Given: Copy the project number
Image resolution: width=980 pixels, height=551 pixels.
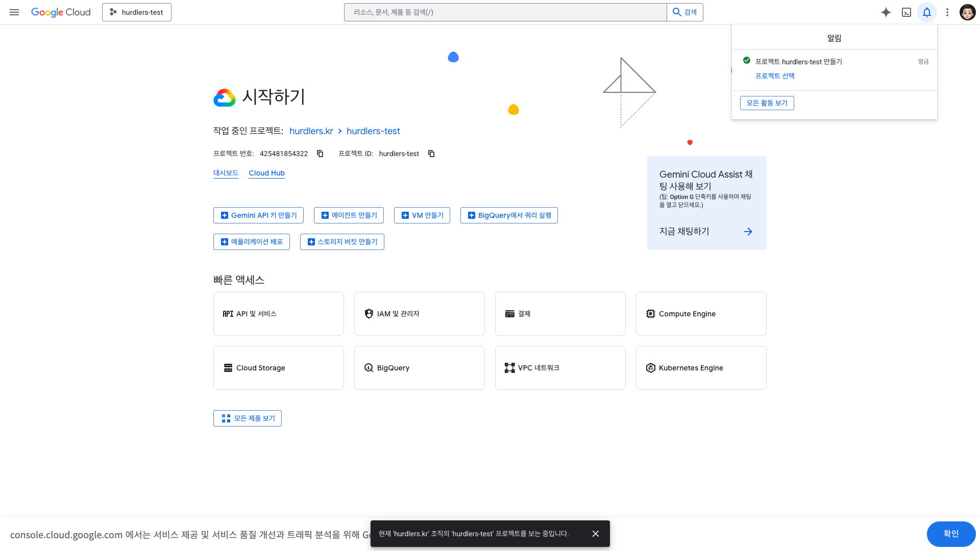Looking at the screenshot, I should (x=320, y=154).
